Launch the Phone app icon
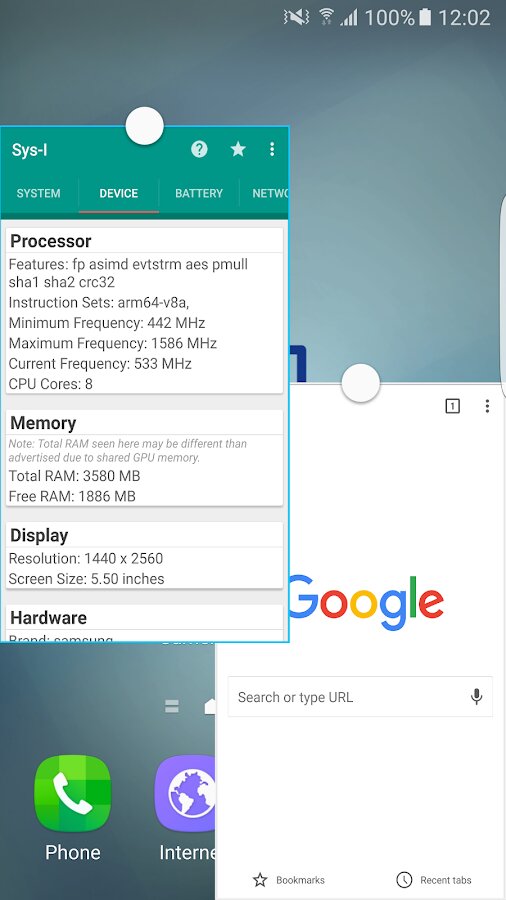Screen dimensions: 506x900 point(72,794)
